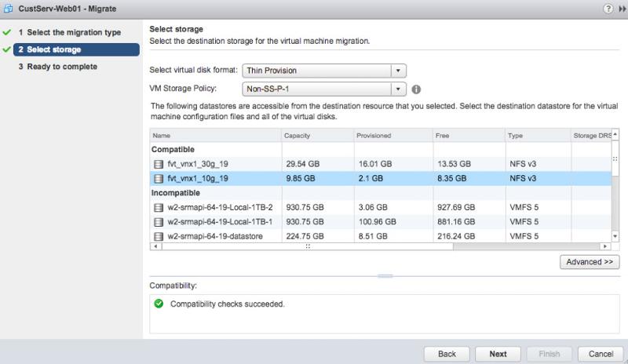Sort by the Storage DRS column header

click(591, 136)
